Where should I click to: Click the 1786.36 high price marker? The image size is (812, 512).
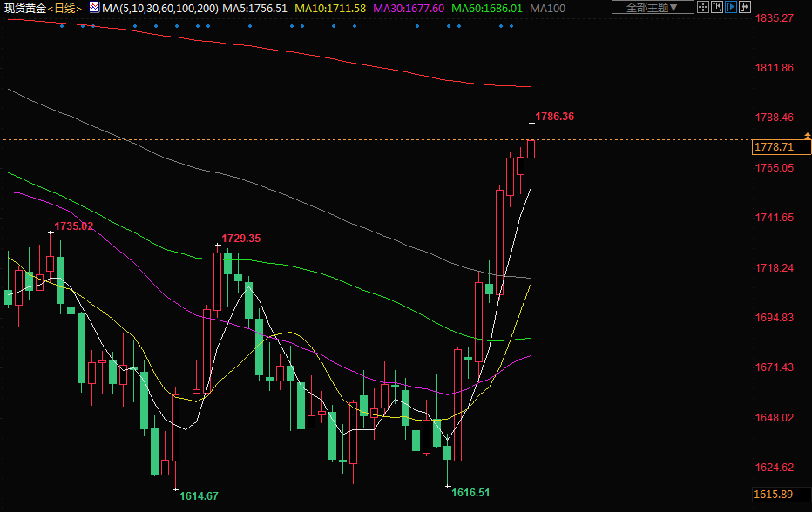click(554, 116)
